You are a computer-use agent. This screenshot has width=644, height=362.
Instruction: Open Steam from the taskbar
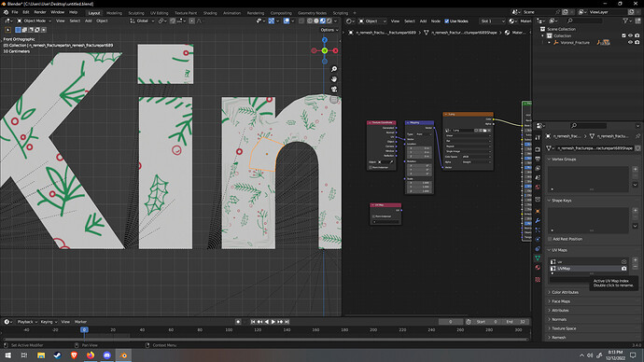[x=57, y=355]
